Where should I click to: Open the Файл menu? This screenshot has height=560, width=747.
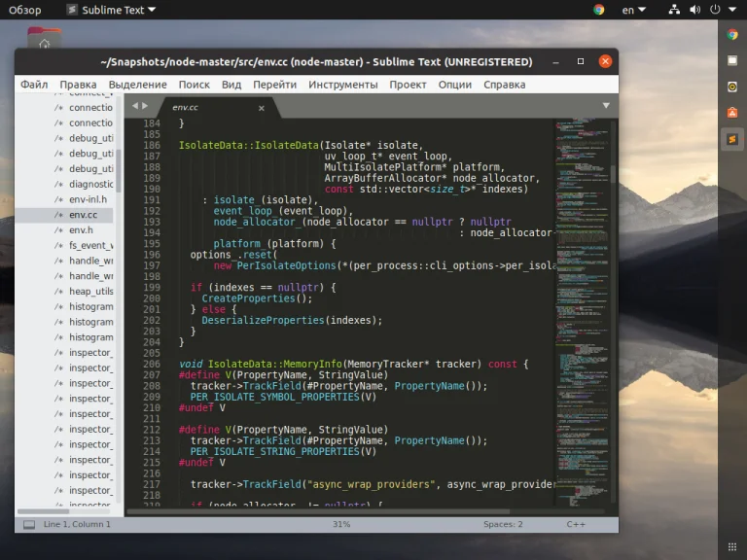pos(34,85)
